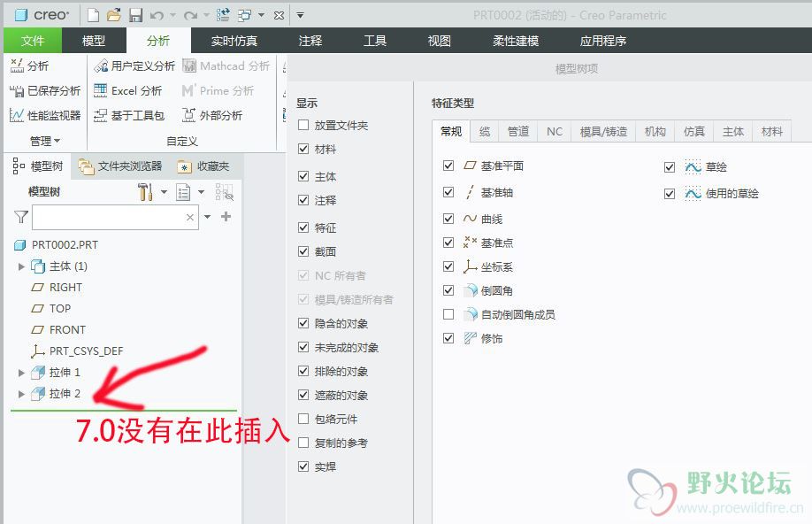Open 用户定义分析 user-defined analysis

(134, 65)
